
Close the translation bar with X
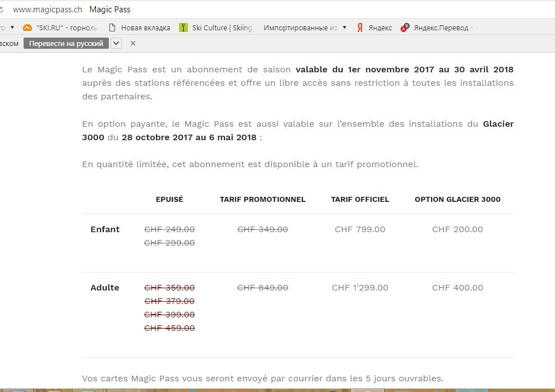tap(133, 43)
